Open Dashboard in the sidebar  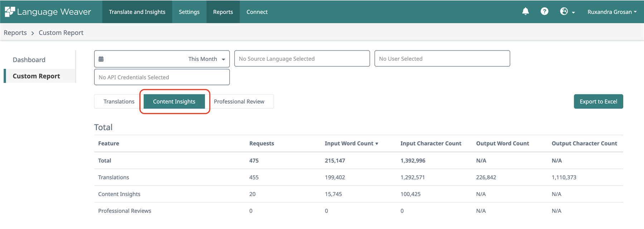pos(29,60)
